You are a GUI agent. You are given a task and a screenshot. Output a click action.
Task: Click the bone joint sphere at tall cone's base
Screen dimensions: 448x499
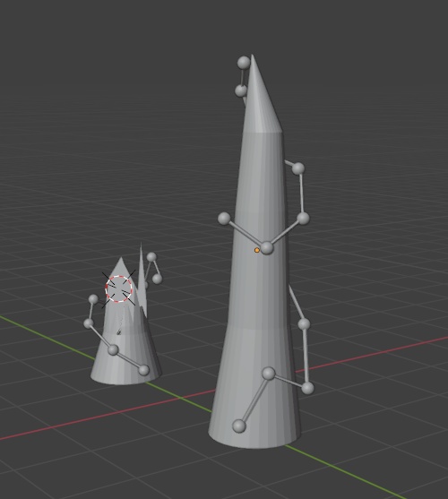pyautogui.click(x=239, y=426)
